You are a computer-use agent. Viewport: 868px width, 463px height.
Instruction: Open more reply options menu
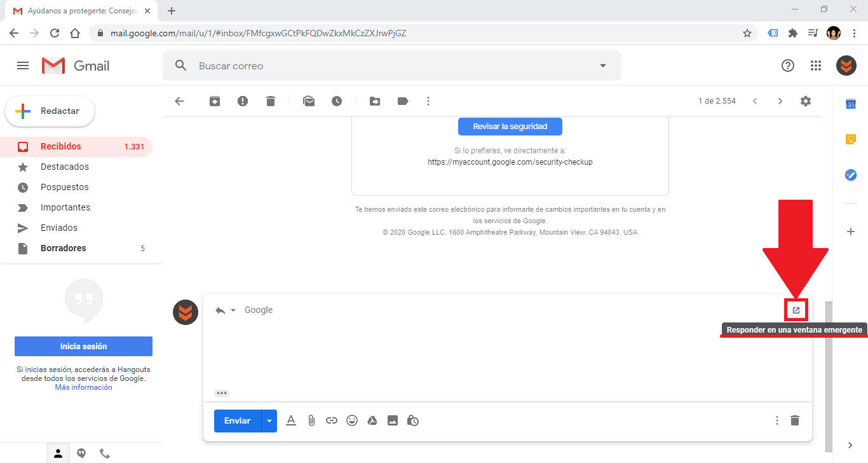click(x=776, y=420)
